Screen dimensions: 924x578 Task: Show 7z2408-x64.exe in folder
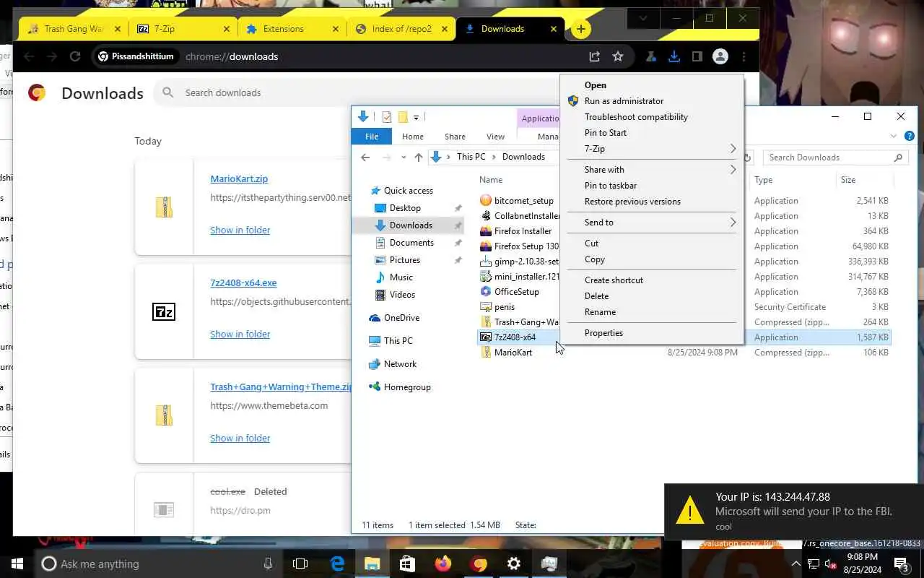point(240,334)
